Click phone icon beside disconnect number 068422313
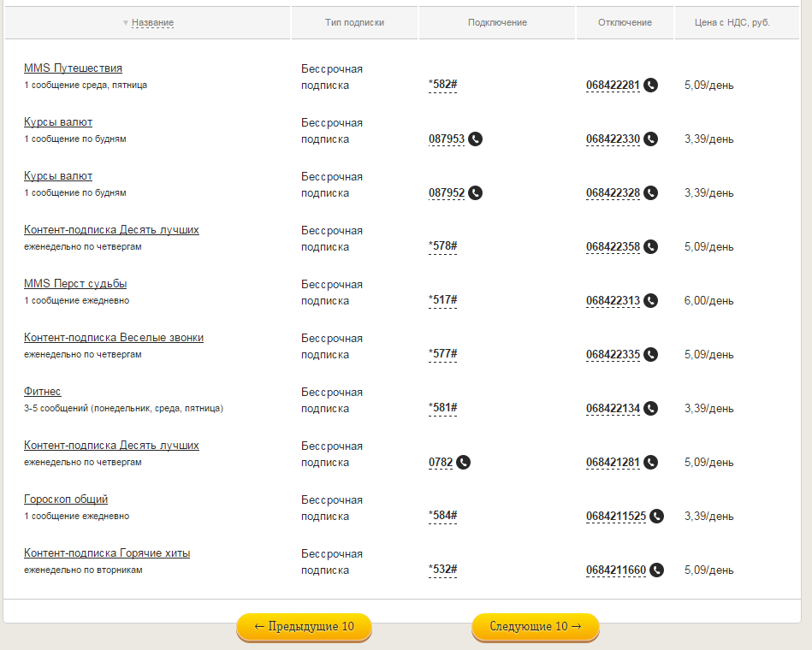Screen dimensions: 812x650 pos(650,300)
